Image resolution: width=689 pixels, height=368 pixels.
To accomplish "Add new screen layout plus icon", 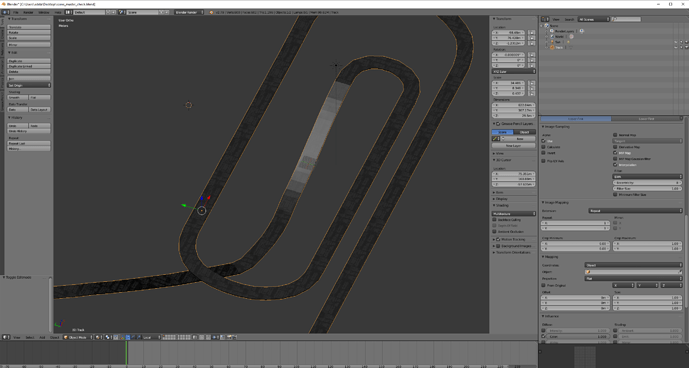I will pos(108,12).
